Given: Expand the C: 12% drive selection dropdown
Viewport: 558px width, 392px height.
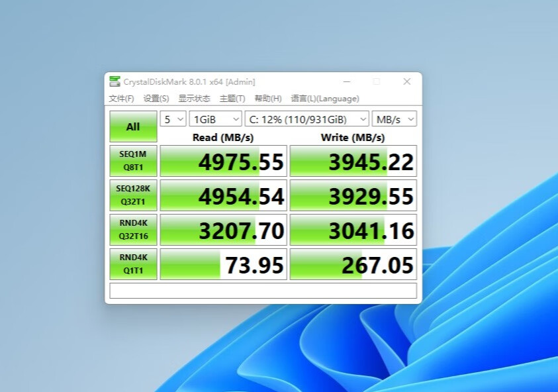Looking at the screenshot, I should click(306, 119).
